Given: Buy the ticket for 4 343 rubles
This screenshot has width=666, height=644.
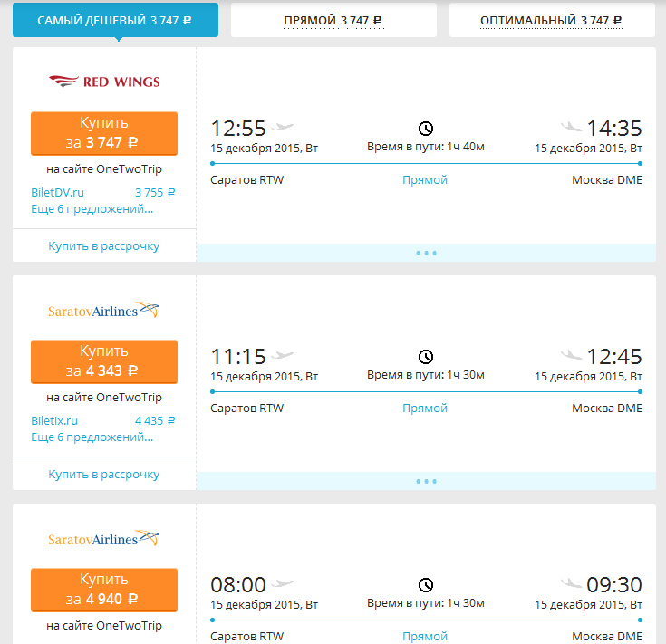Looking at the screenshot, I should point(104,361).
